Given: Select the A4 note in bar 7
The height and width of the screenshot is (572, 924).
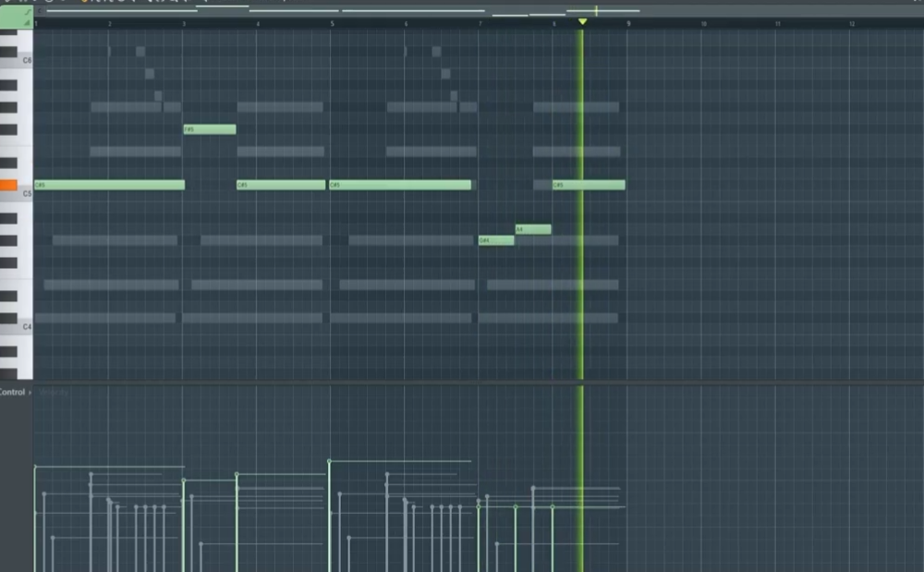Looking at the screenshot, I should click(533, 229).
